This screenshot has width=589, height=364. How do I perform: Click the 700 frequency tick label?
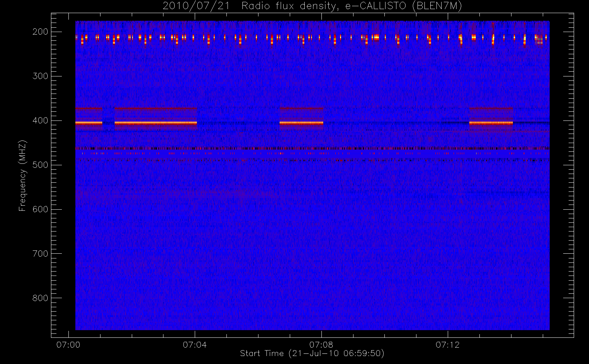(40, 254)
